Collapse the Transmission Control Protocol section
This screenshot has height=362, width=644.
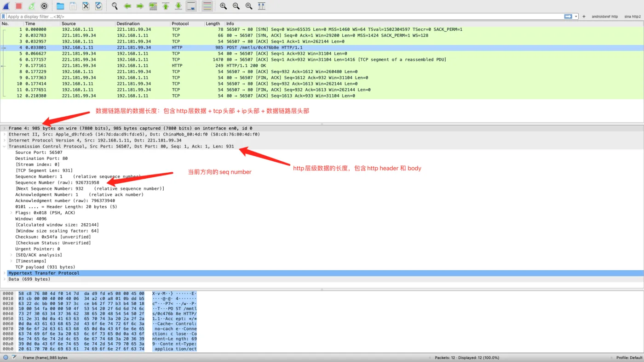pyautogui.click(x=4, y=147)
